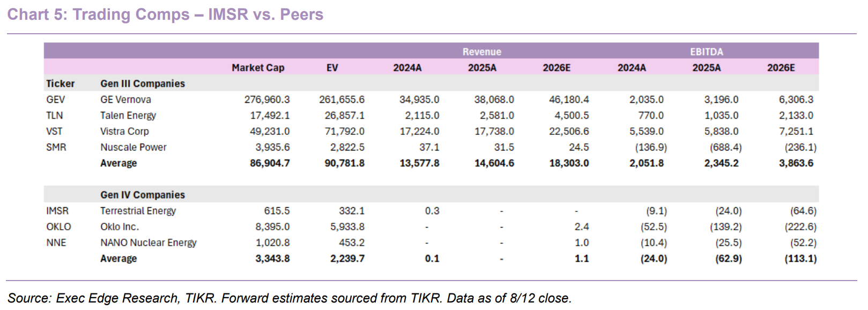Select NANO Nuclear EV '453.2'
This screenshot has width=868, height=310.
[352, 243]
